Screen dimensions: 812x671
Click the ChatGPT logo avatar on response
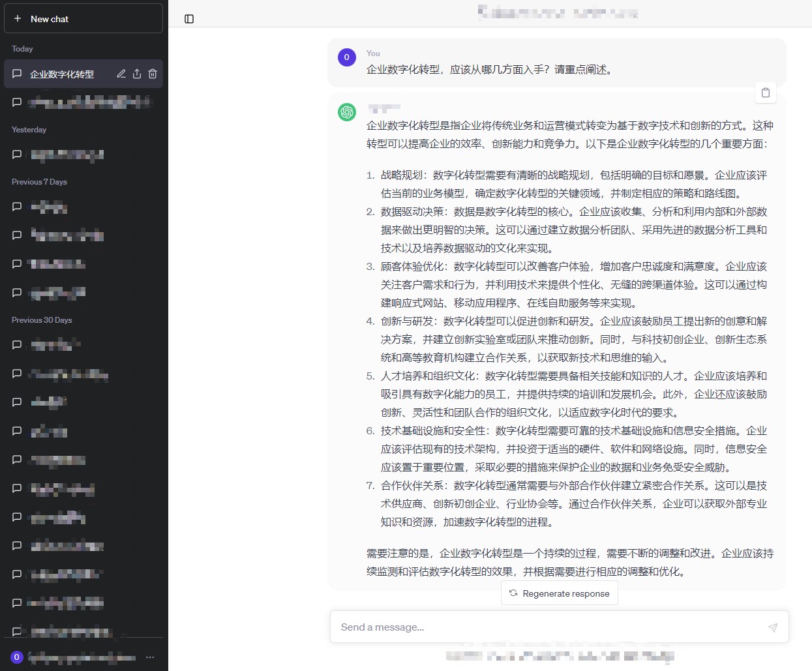point(347,112)
